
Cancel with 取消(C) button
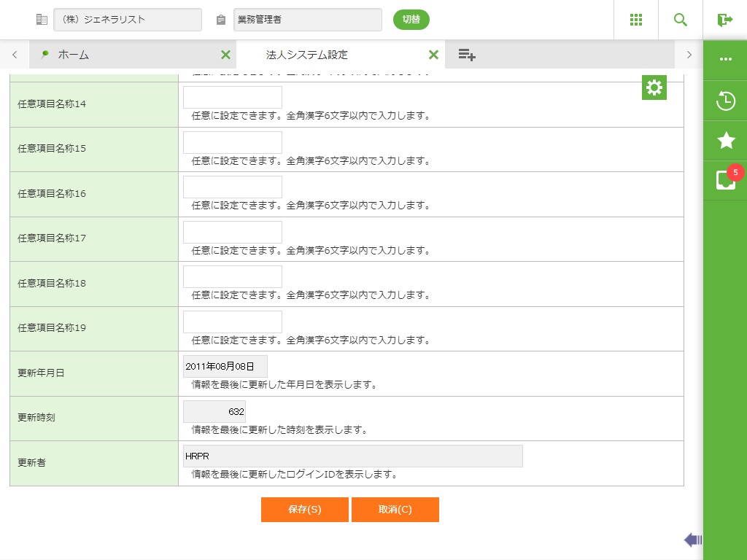click(395, 510)
